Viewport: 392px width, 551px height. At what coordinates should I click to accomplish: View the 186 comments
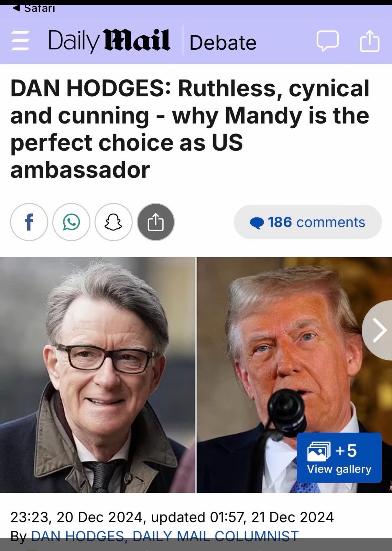tap(307, 222)
